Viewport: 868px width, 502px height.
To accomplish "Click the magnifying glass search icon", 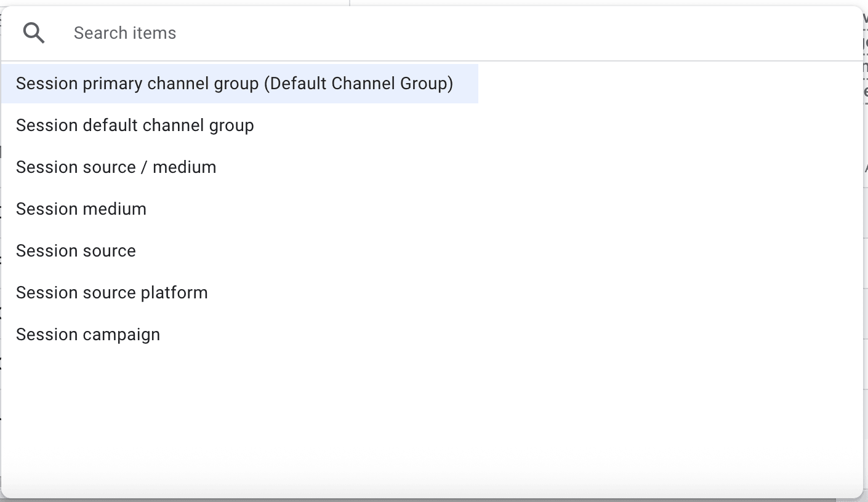I will 34,33.
